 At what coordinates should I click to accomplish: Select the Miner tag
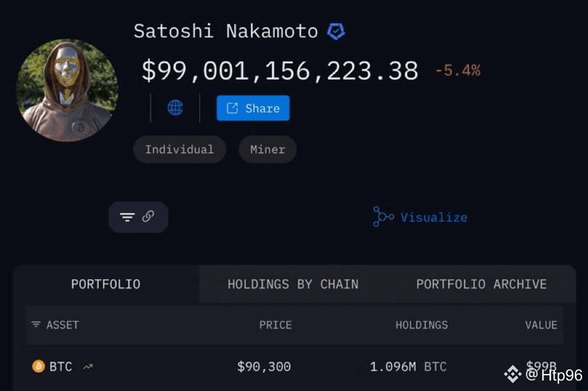coord(267,149)
